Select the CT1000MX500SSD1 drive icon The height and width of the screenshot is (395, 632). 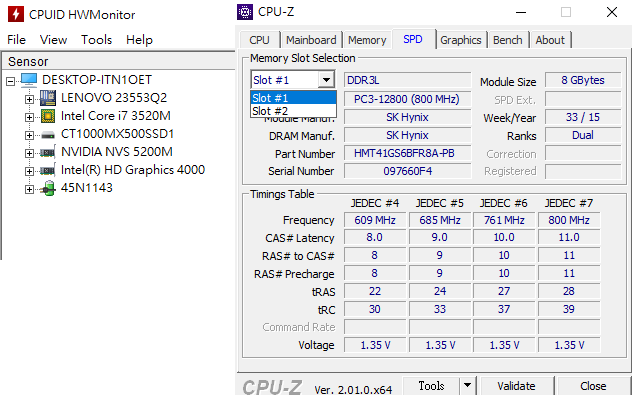(48, 135)
